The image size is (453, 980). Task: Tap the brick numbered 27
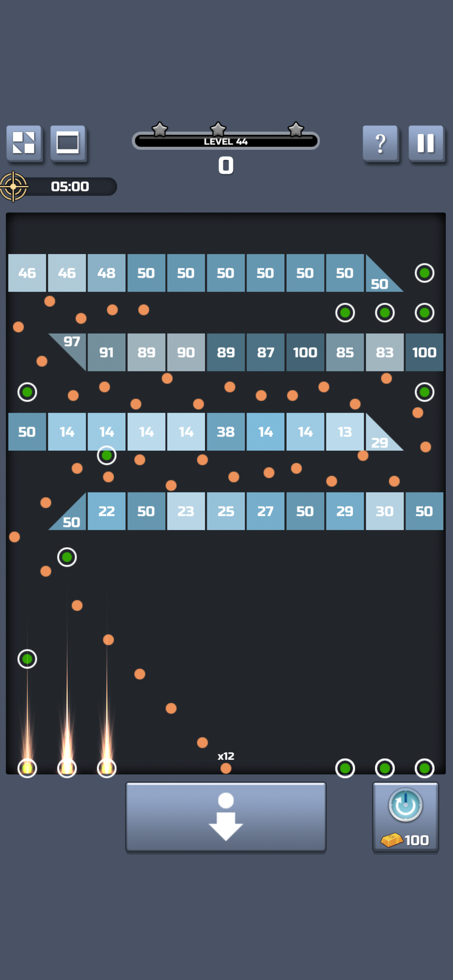tap(265, 511)
